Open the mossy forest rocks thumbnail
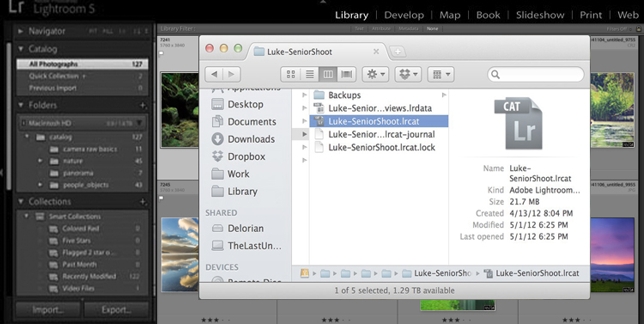This screenshot has width=644, height=324. [179, 110]
